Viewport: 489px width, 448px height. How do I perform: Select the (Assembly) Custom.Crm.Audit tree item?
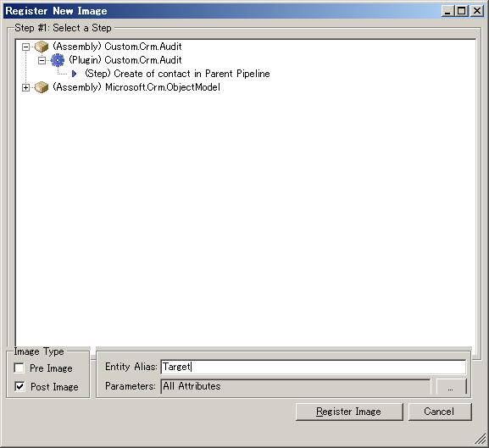point(117,47)
